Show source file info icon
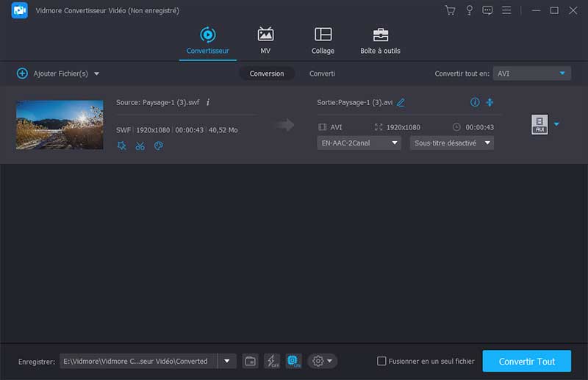 (x=208, y=102)
